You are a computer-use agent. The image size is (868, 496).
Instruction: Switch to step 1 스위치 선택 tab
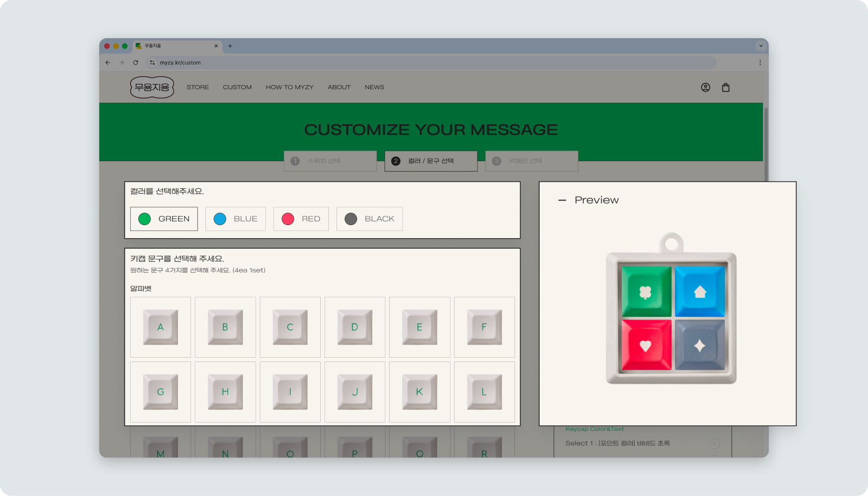click(330, 161)
